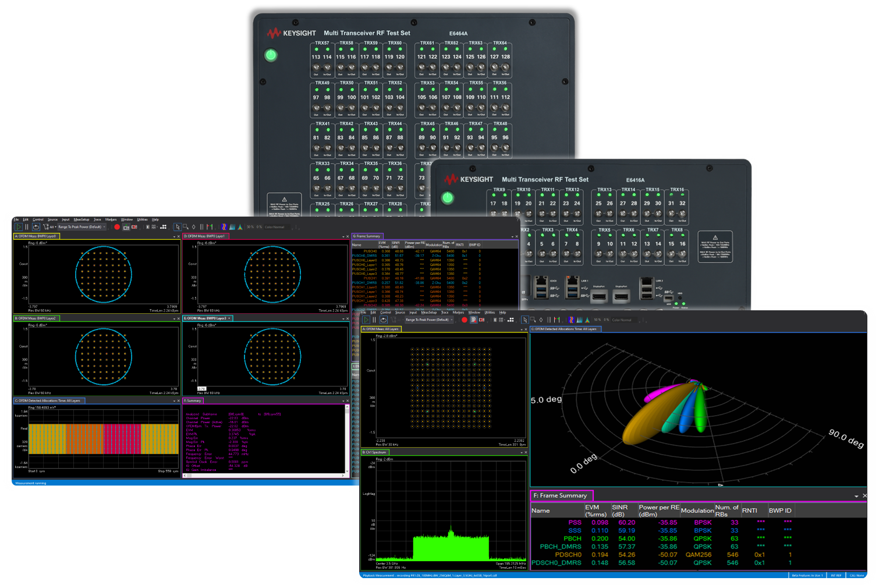This screenshot has height=588, width=879.
Task: Pause the measurement using the Pause icon
Action: point(374,320)
